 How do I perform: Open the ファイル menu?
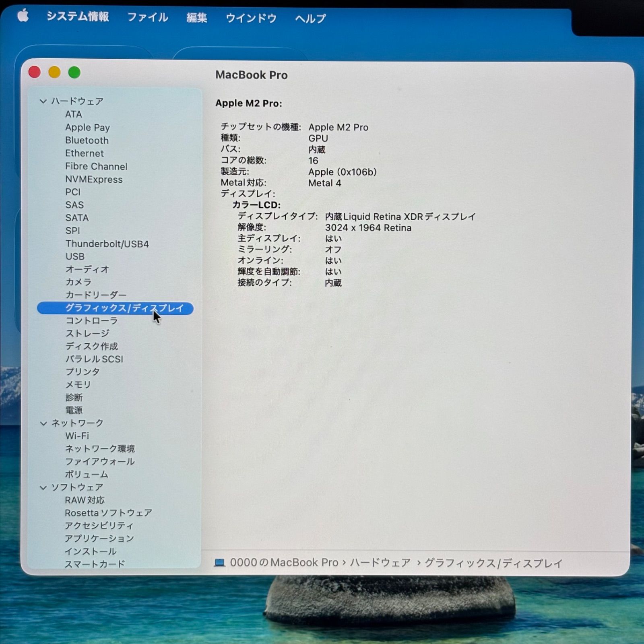148,17
